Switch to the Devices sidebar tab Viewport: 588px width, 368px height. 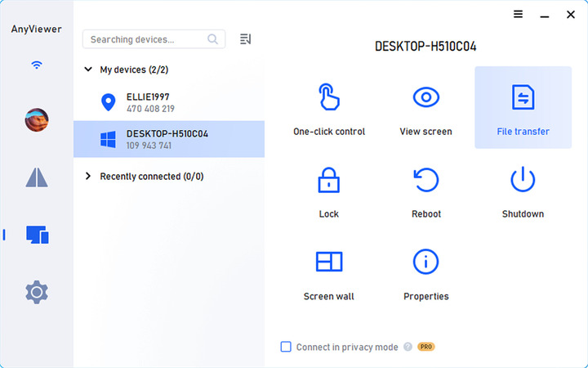[37, 235]
